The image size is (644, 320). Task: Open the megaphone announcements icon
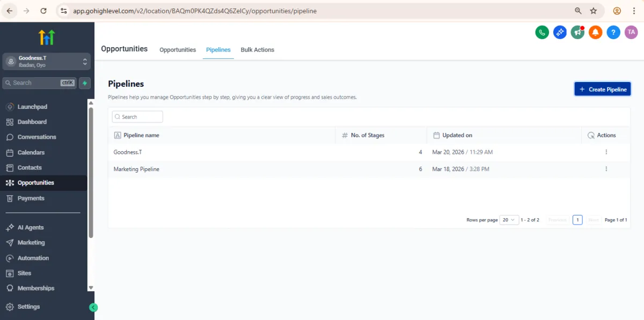(x=577, y=33)
